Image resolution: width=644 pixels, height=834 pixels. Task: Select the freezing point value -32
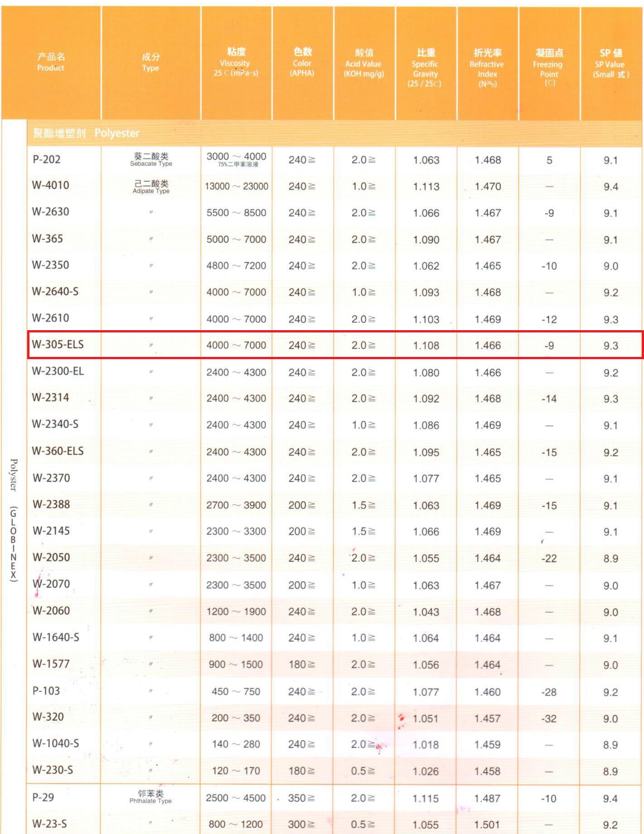coord(549,719)
